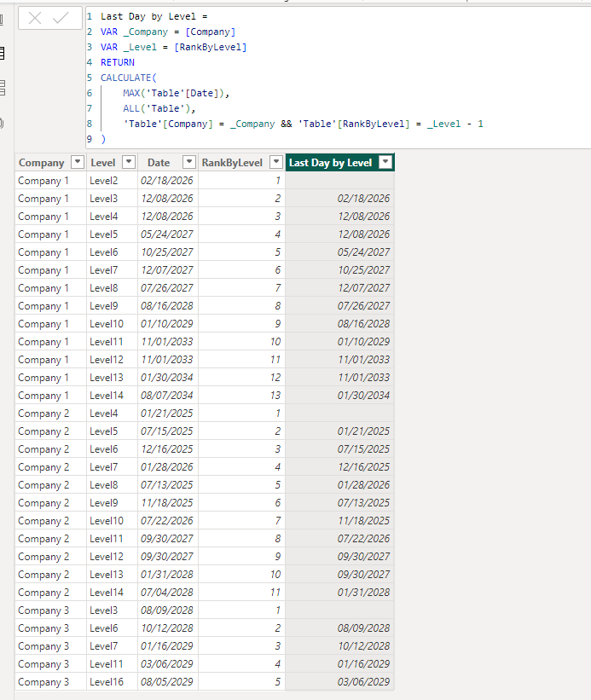
Task: Select Date cell 08/07/2034
Action: tap(168, 395)
